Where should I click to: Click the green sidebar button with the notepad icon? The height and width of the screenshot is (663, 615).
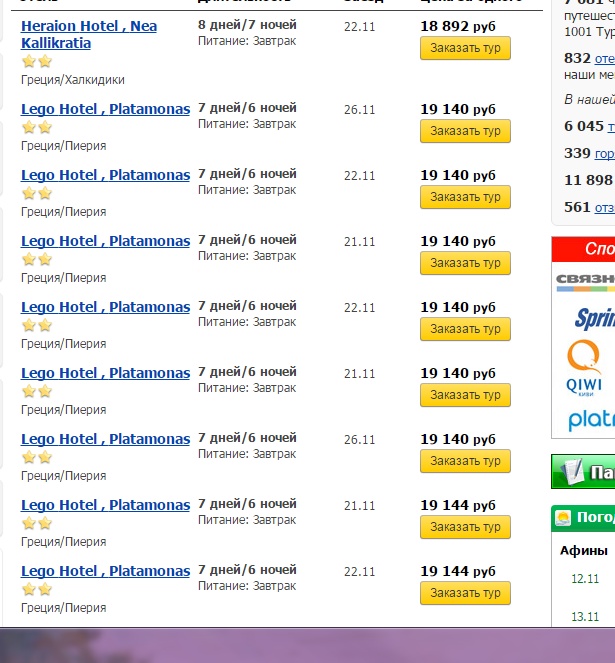583,471
